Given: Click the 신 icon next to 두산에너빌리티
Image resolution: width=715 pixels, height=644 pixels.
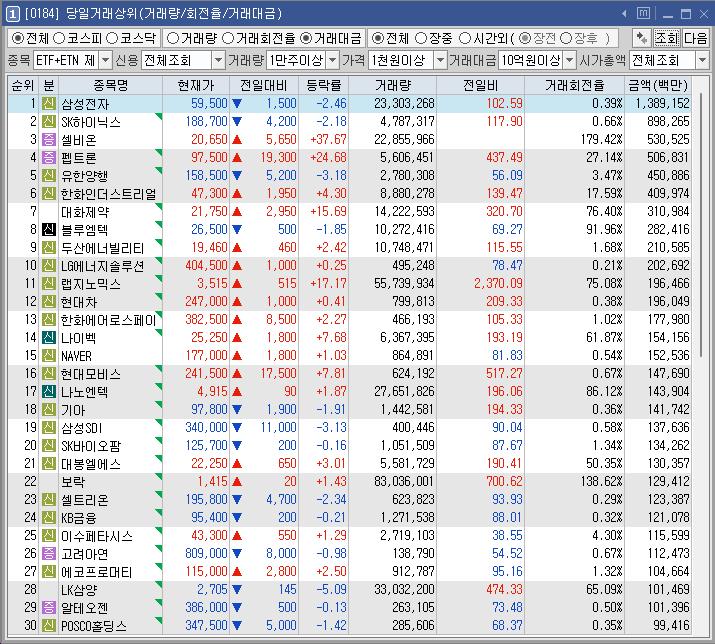Looking at the screenshot, I should coord(49,248).
